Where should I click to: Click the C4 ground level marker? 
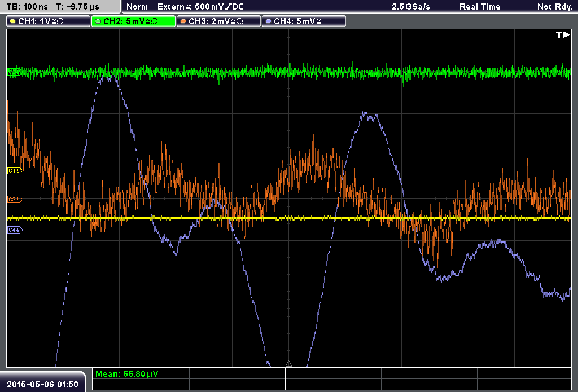[x=15, y=230]
